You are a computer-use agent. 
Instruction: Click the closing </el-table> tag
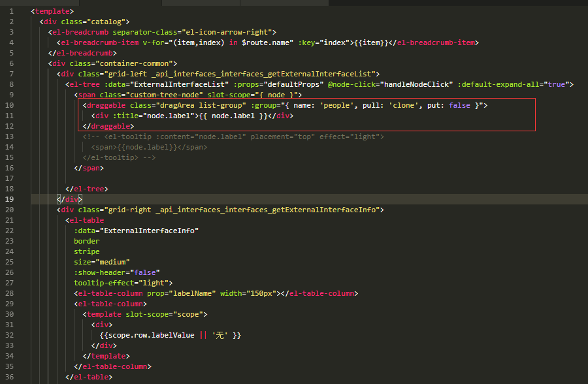coord(89,377)
